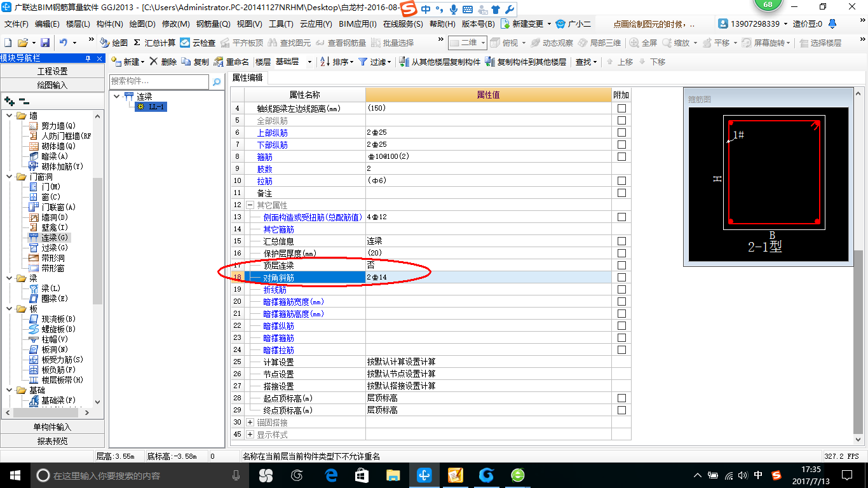Expand the 锚固搭接 group
Screen dimensions: 868x488
coord(250,423)
